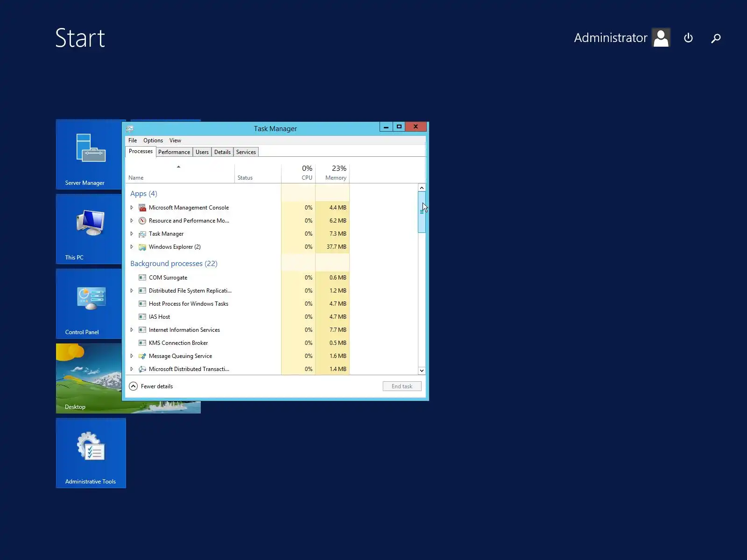Click the Administrator account picture
The width and height of the screenshot is (747, 560).
(x=661, y=38)
